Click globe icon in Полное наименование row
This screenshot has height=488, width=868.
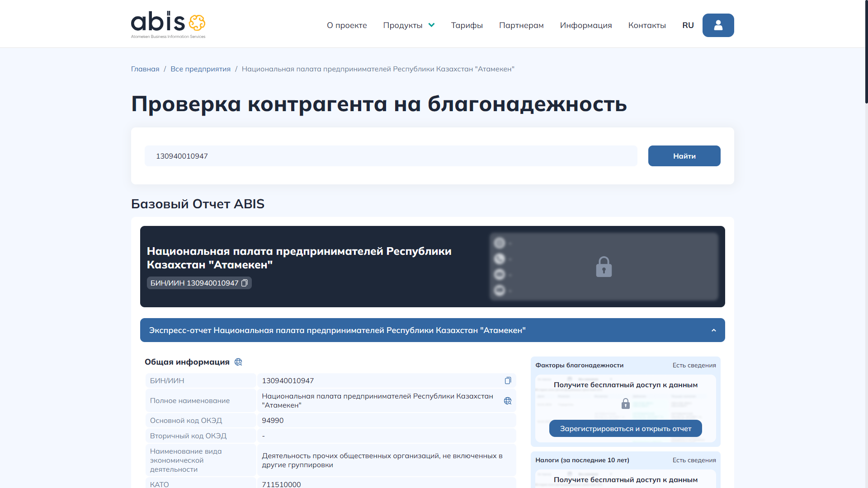coord(508,401)
